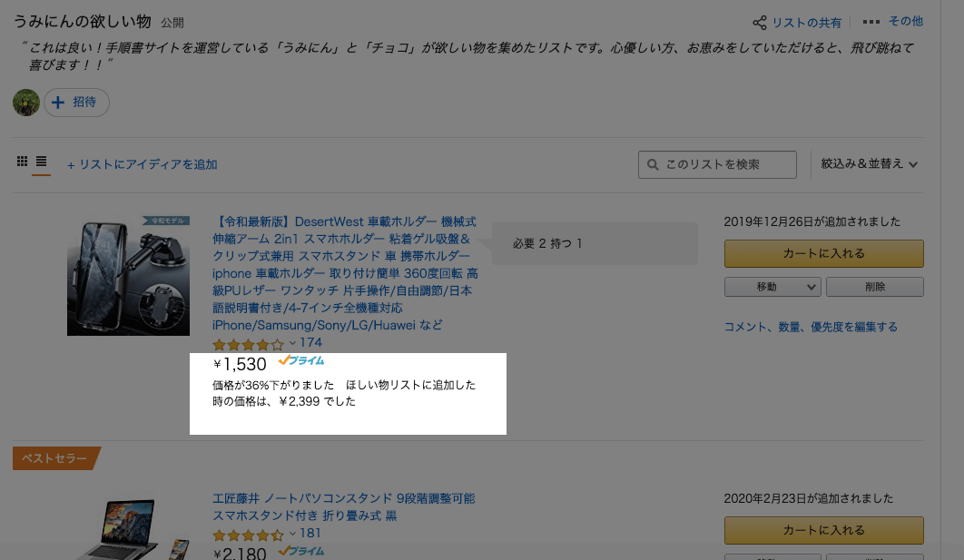Screen dimensions: 964x560
Task: Expand the 絞込み＆並替え dropdown
Action: click(870, 164)
